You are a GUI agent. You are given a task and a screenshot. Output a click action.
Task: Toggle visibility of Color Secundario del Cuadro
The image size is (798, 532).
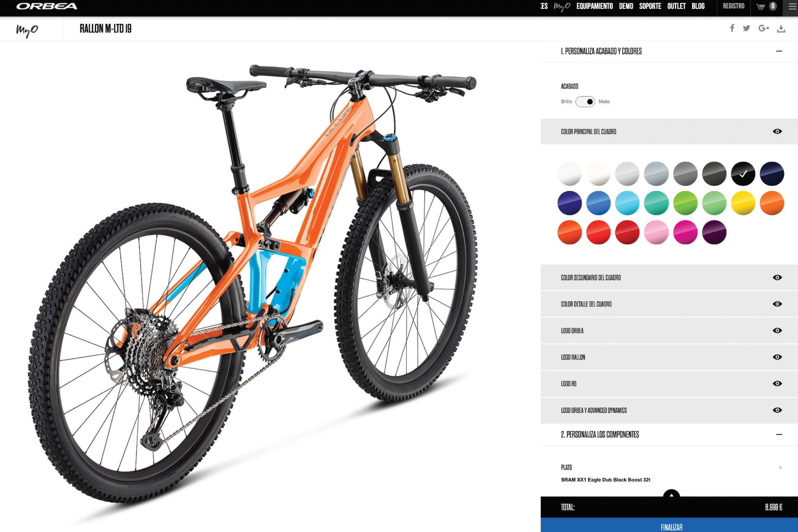[777, 277]
